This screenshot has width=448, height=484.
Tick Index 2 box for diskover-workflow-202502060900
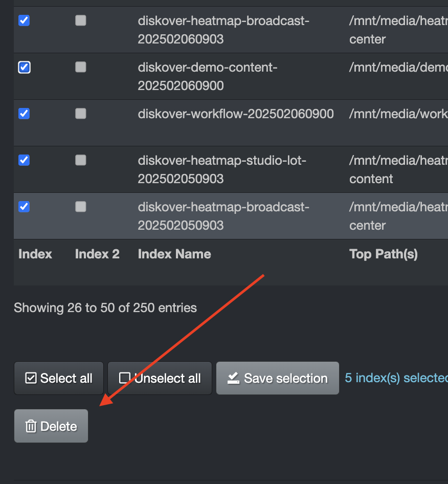pyautogui.click(x=80, y=114)
